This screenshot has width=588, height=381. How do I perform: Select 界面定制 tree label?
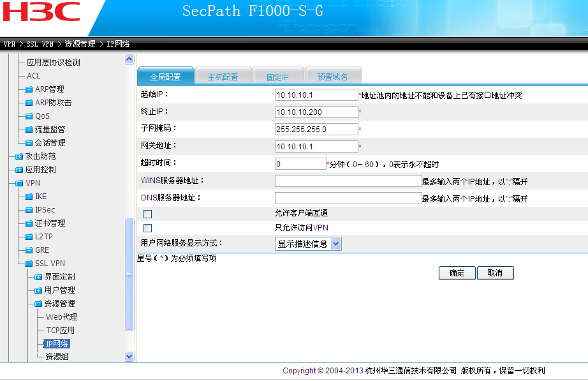click(x=59, y=277)
